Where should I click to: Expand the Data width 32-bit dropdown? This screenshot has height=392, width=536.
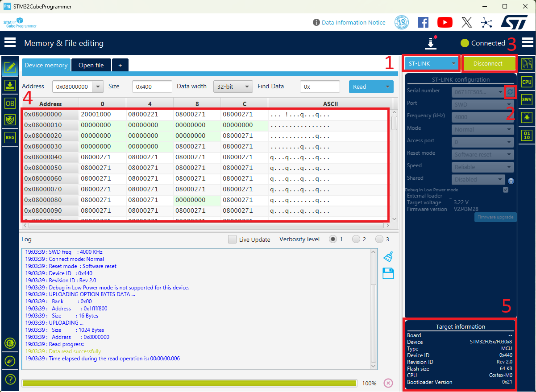pos(233,87)
